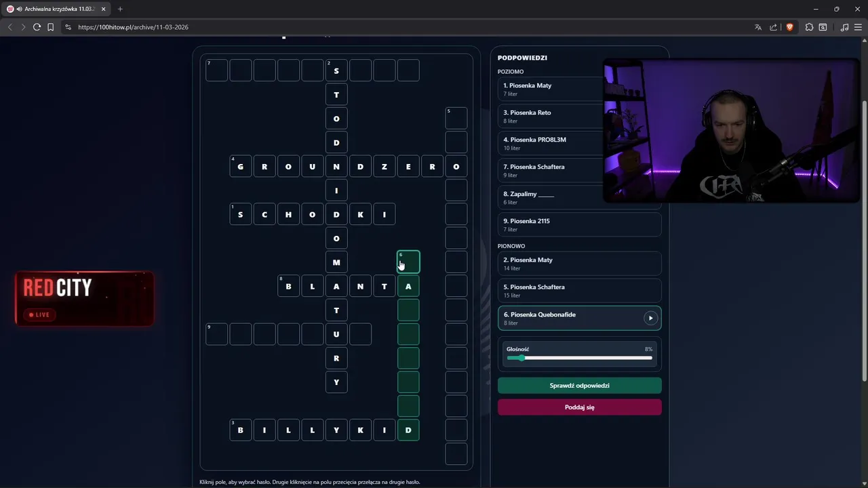The height and width of the screenshot is (488, 868).
Task: Click the H cell in SCHODKI
Action: (288, 214)
